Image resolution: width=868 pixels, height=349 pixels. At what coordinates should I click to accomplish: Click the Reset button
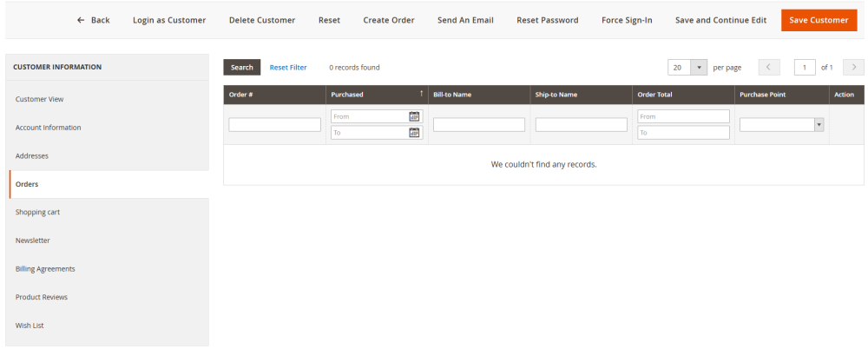329,20
